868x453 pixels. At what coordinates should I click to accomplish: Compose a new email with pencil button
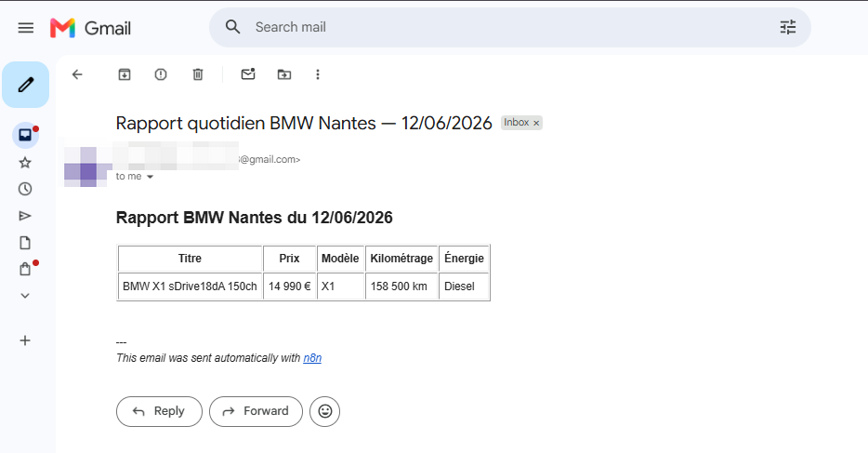tap(25, 85)
